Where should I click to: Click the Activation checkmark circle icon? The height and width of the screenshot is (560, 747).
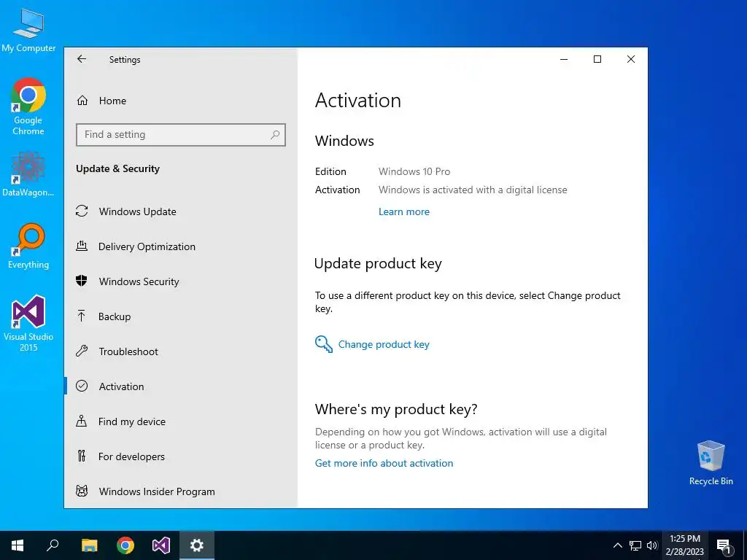[82, 386]
